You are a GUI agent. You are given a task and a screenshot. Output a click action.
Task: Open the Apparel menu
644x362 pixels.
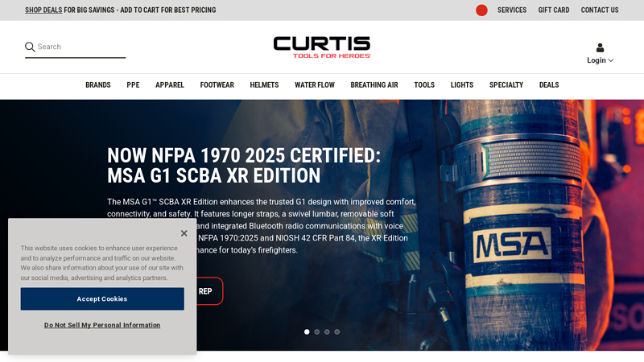coord(170,85)
